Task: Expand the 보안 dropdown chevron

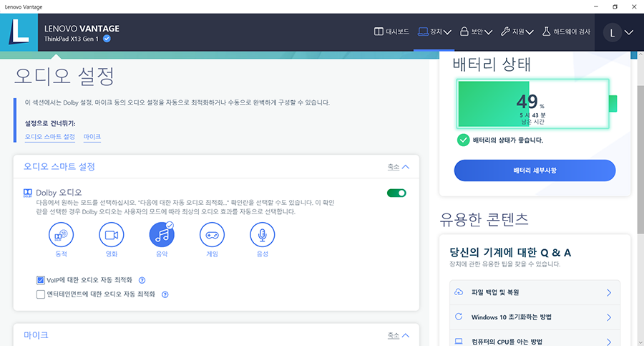Action: [488, 32]
